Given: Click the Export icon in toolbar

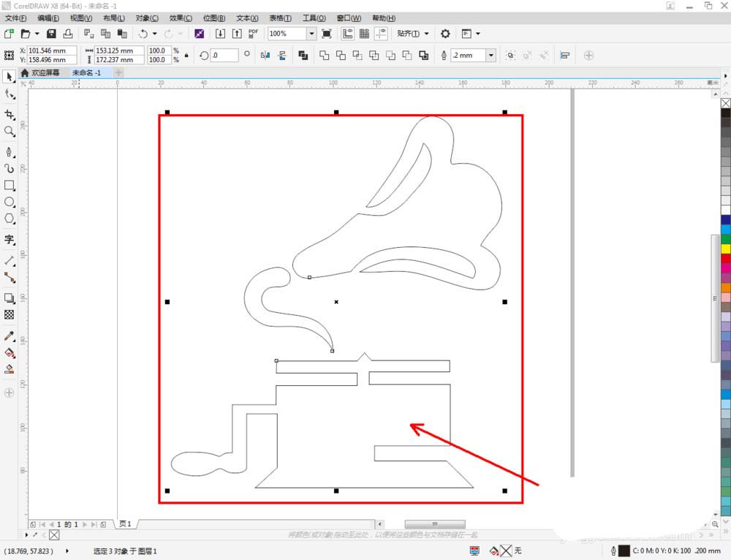Looking at the screenshot, I should click(x=237, y=34).
